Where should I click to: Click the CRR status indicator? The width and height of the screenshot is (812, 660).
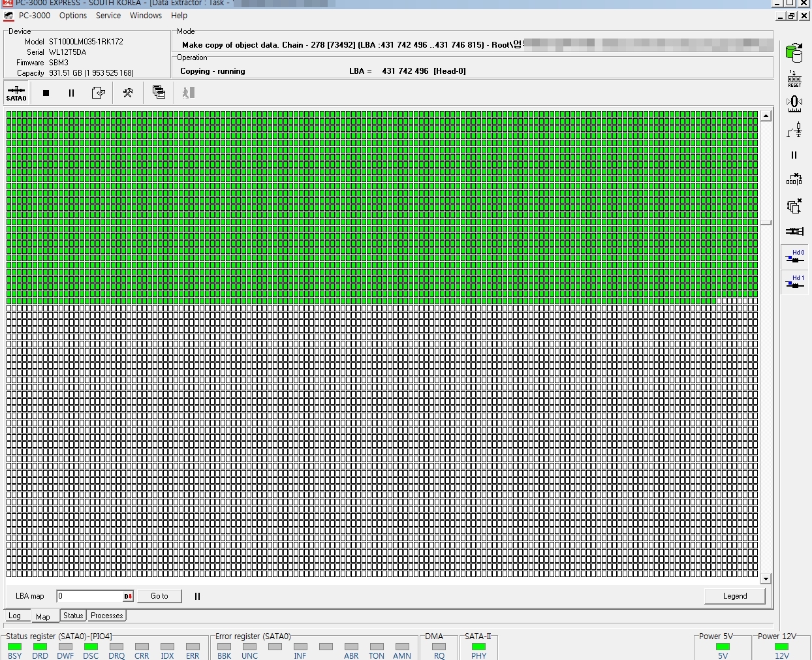click(x=142, y=647)
